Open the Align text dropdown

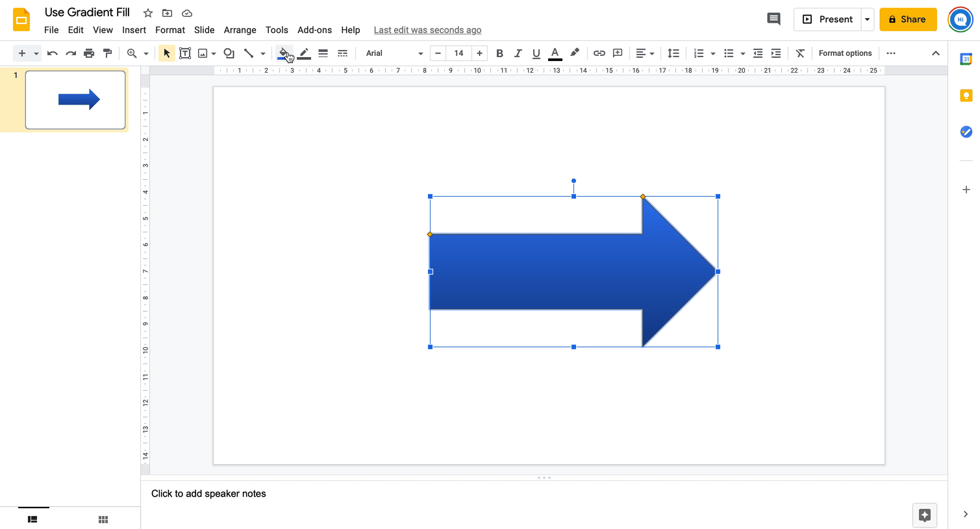644,53
